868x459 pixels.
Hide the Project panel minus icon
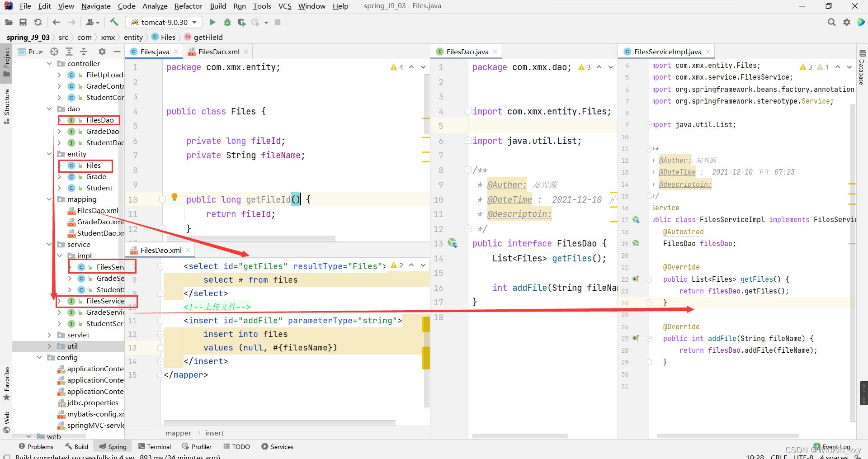pos(117,52)
